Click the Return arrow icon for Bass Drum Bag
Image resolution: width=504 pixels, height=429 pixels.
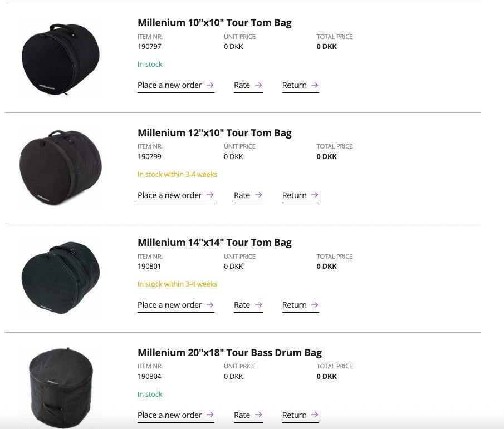[x=315, y=415]
